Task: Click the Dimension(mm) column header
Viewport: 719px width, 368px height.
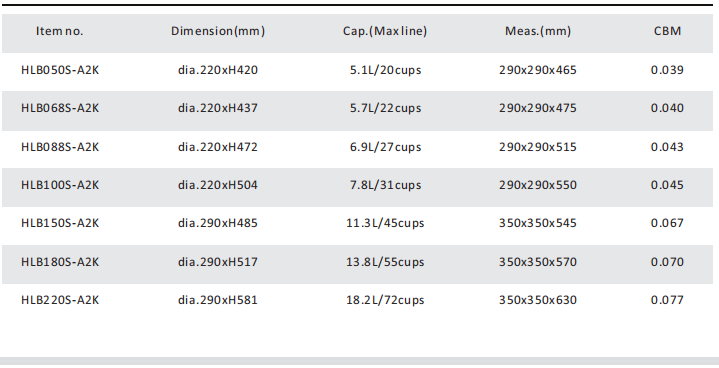Action: [x=218, y=31]
